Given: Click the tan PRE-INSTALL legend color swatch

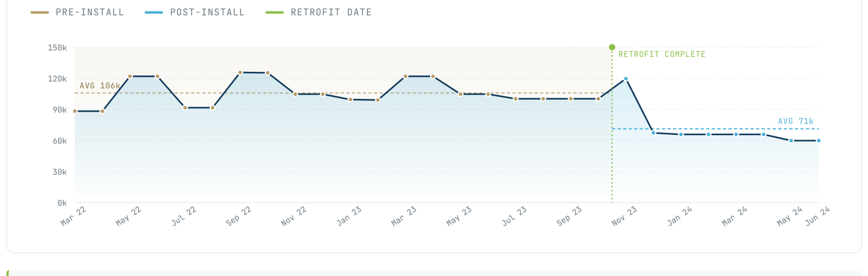Looking at the screenshot, I should pyautogui.click(x=40, y=12).
